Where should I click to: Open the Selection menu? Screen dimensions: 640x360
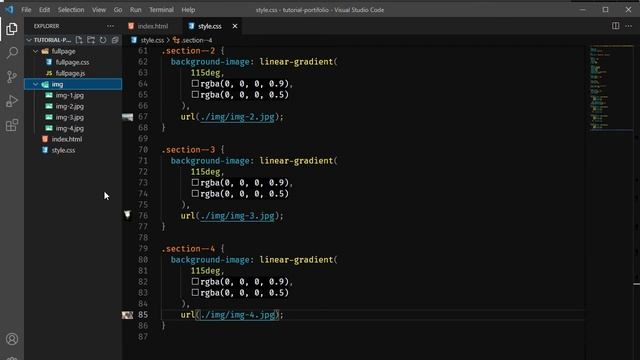coord(71,10)
